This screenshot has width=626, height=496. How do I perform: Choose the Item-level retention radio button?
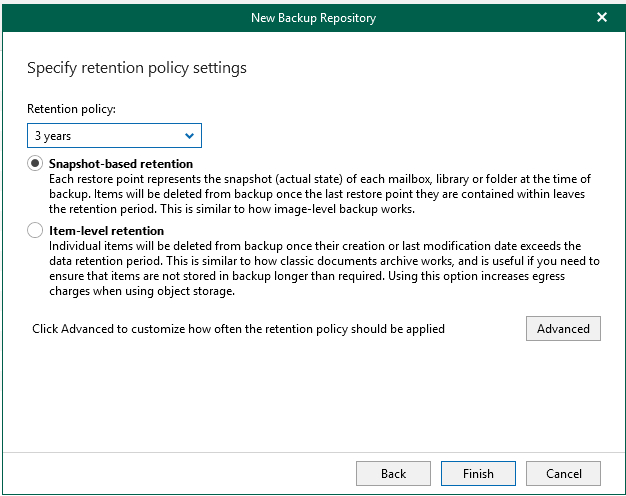[35, 230]
